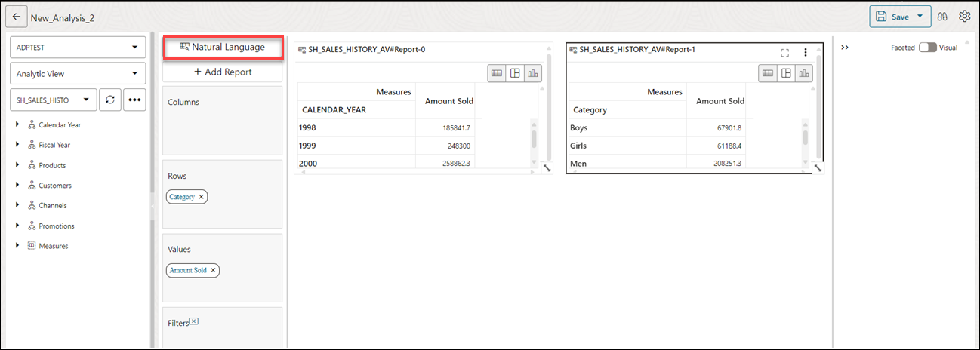Image resolution: width=980 pixels, height=350 pixels.
Task: Open the settings gear icon
Action: 964,17
